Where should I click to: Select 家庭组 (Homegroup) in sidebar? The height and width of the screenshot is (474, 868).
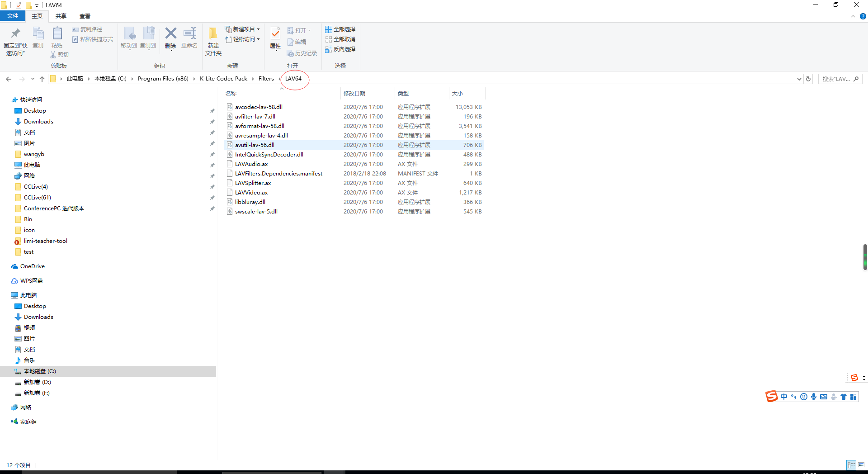pos(28,422)
